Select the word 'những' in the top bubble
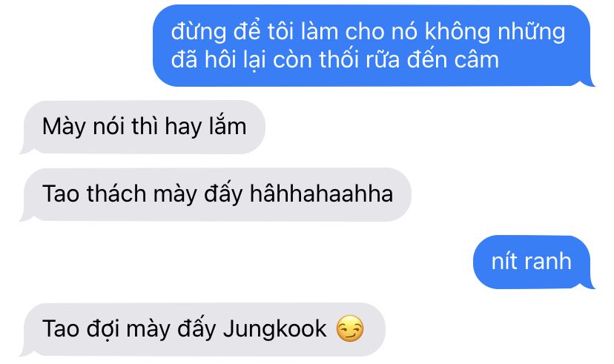The width and height of the screenshot is (614, 364). 531,31
